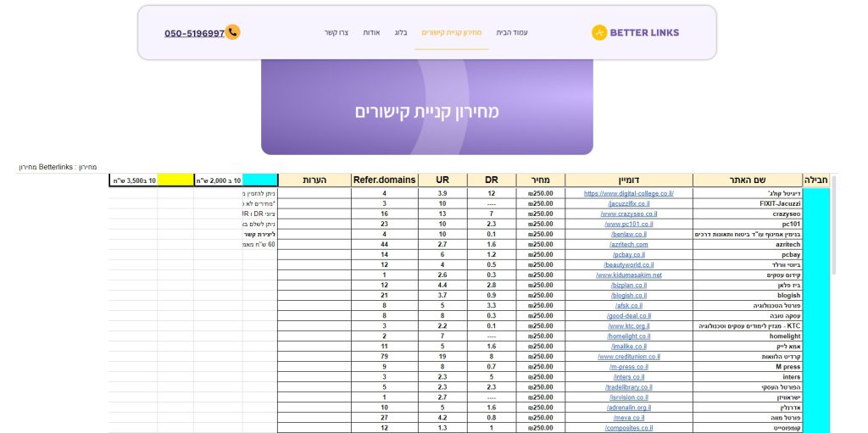
Task: Click the orange phone icon
Action: [x=232, y=33]
